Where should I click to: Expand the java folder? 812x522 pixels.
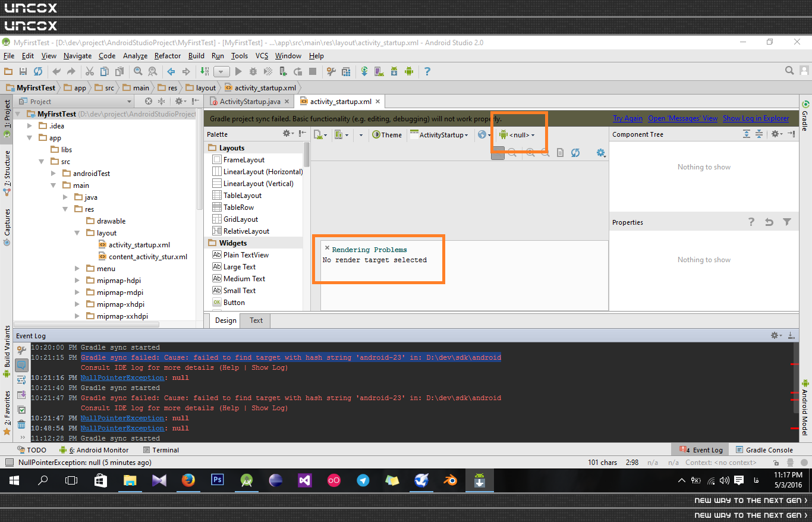click(65, 197)
